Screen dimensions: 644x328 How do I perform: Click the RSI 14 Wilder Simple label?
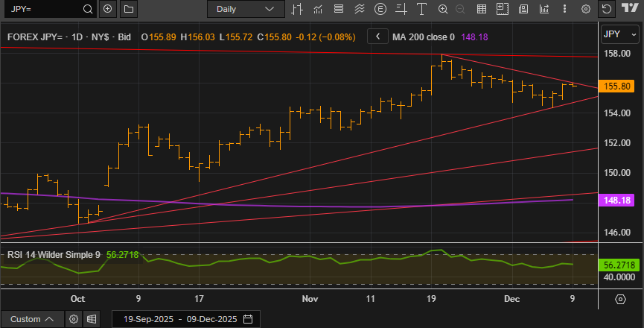point(54,254)
